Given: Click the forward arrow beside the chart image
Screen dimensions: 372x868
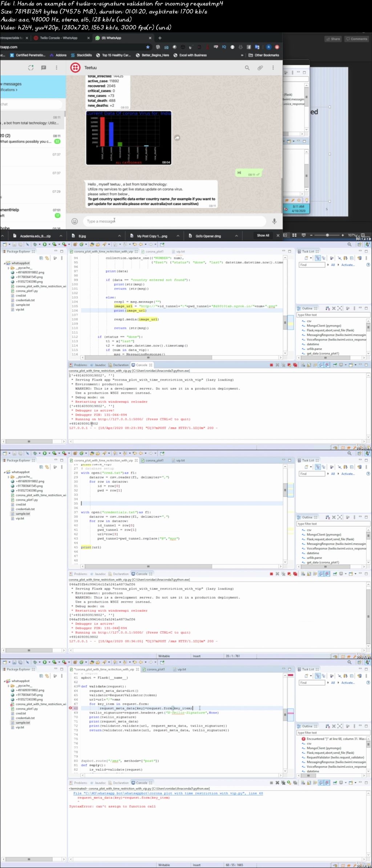Looking at the screenshot, I should tap(177, 138).
